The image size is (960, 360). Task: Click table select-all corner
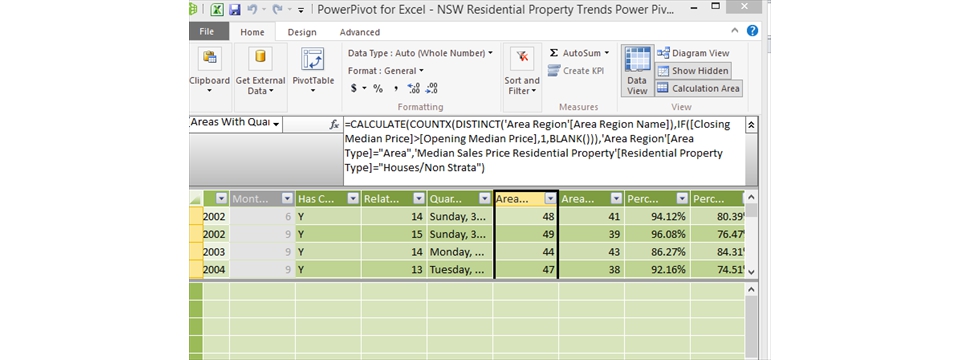pyautogui.click(x=196, y=198)
